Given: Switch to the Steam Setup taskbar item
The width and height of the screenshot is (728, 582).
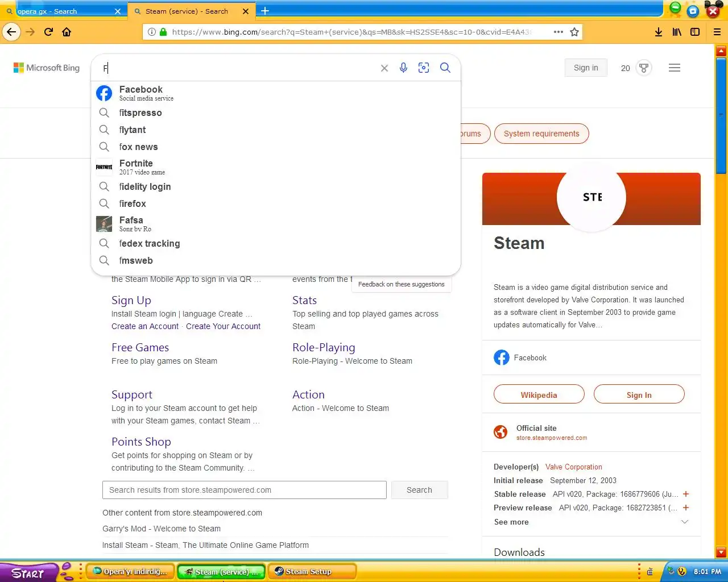Looking at the screenshot, I should coord(312,572).
